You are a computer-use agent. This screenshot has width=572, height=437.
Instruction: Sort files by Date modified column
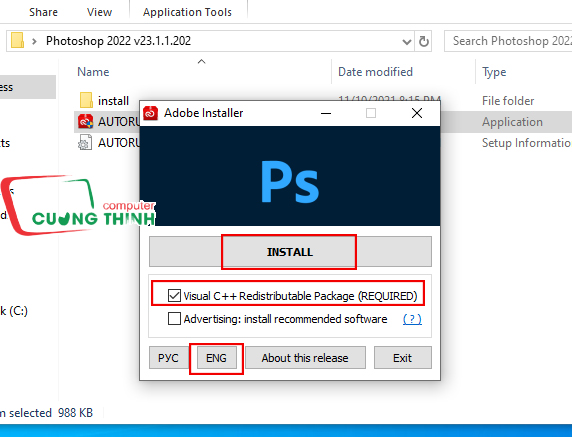tap(375, 72)
